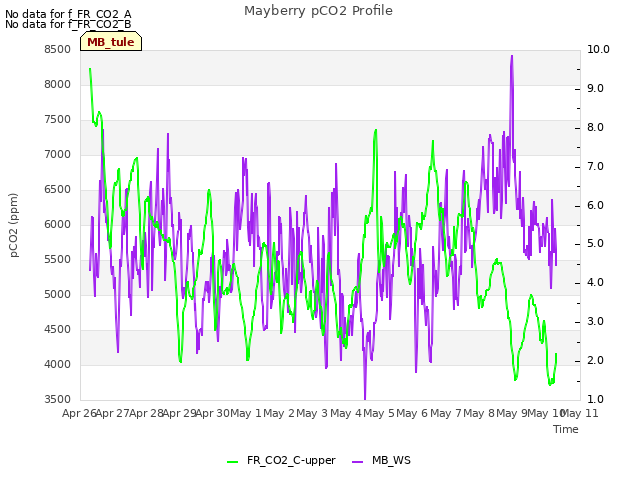Screen dimensions: 640x480
Task: Click the 5500 left axis tick label
Action: (x=58, y=260)
